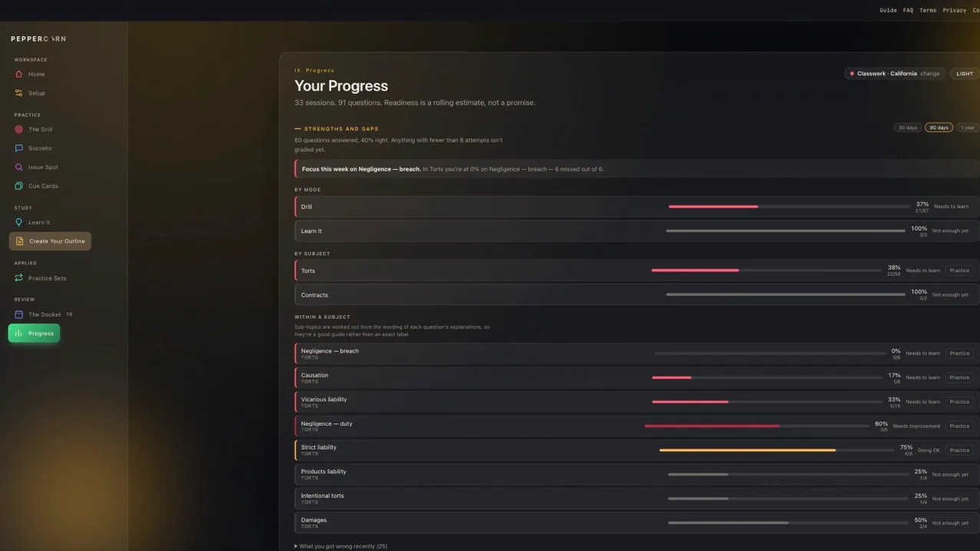The height and width of the screenshot is (551, 980).
Task: Click the Your Progress heading
Action: point(341,86)
